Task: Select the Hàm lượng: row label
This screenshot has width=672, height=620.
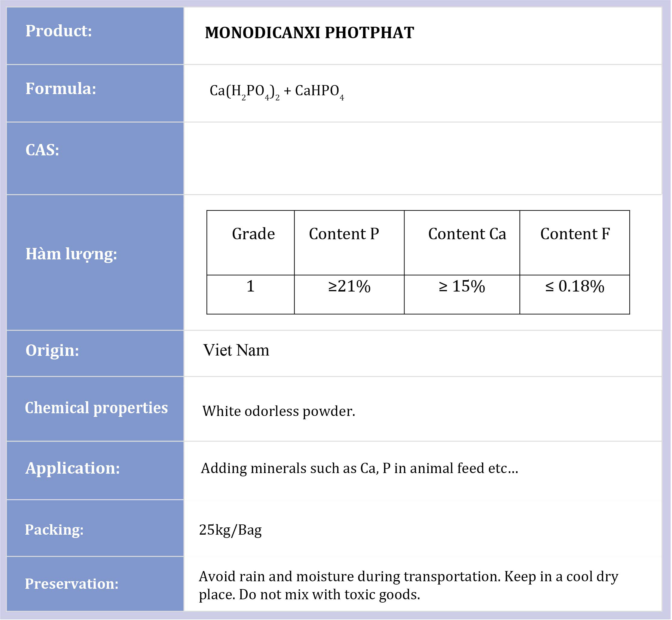Action: click(71, 254)
